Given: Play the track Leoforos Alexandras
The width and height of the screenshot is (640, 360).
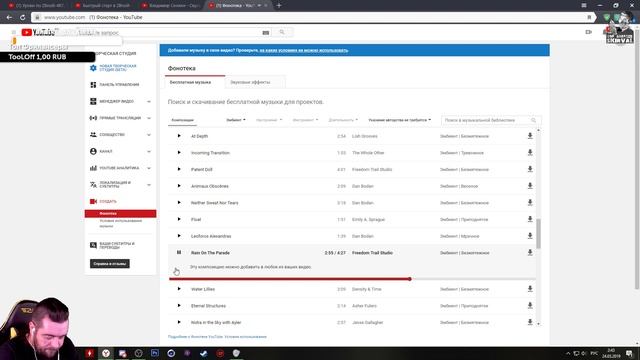Looking at the screenshot, I should click(179, 236).
